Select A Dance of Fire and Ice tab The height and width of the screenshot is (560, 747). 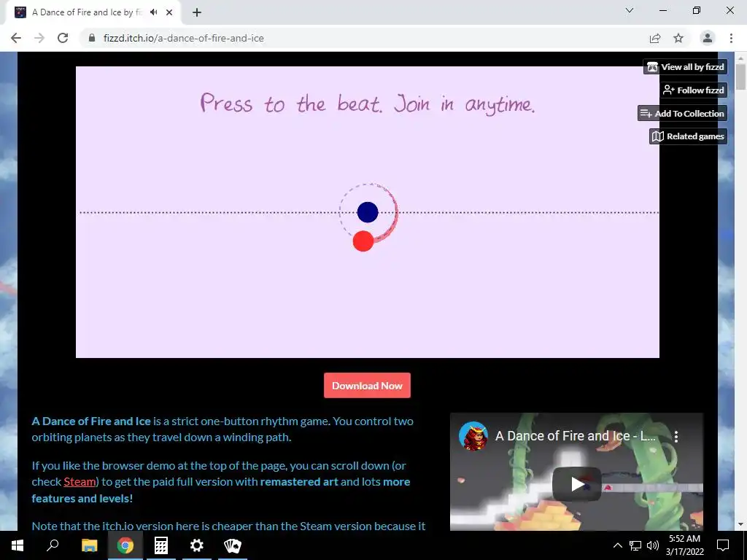[93, 13]
